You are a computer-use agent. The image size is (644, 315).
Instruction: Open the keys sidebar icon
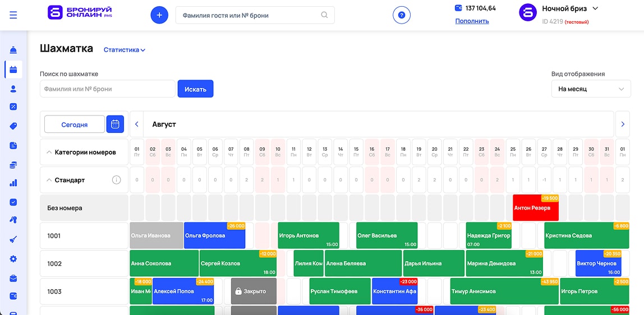tap(13, 220)
